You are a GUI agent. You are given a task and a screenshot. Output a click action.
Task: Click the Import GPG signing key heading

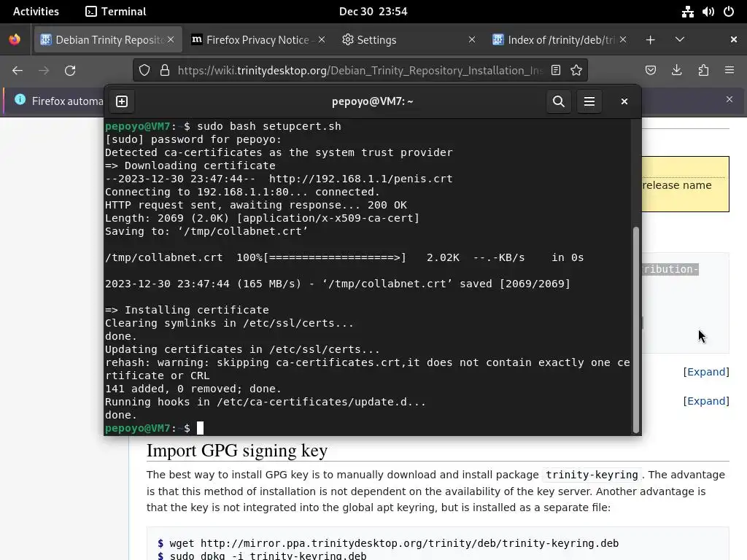click(x=237, y=451)
